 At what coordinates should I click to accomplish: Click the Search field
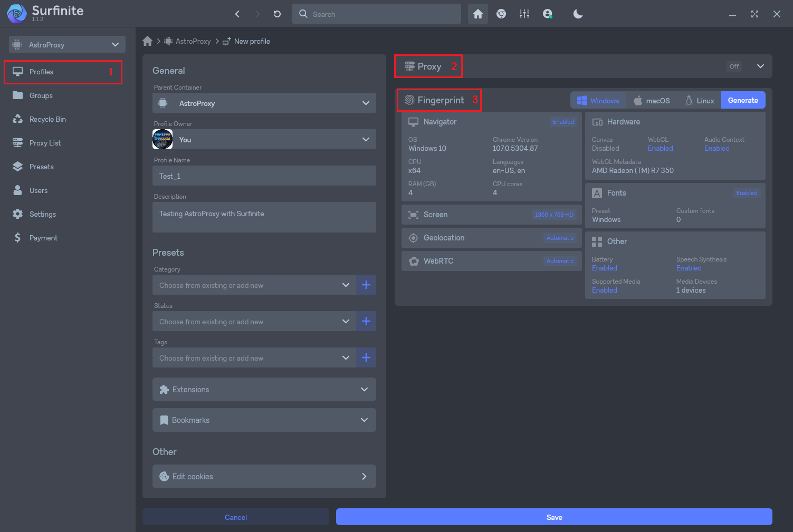tap(377, 14)
